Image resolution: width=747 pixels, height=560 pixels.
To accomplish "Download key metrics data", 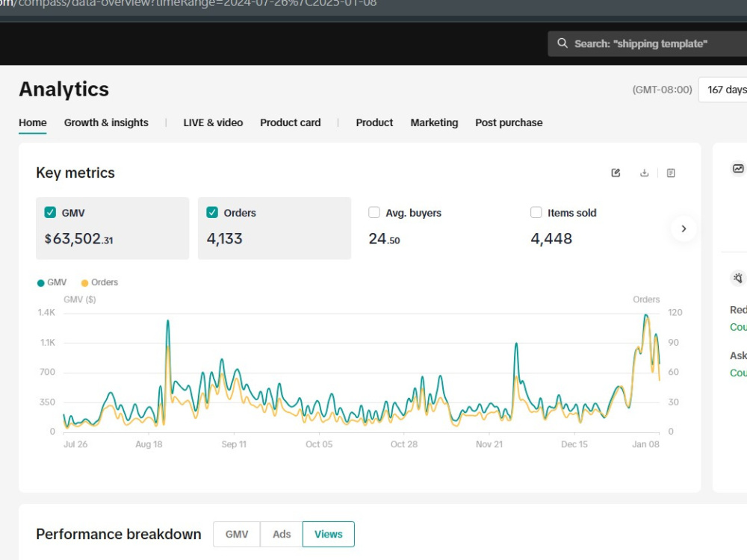I will point(644,173).
